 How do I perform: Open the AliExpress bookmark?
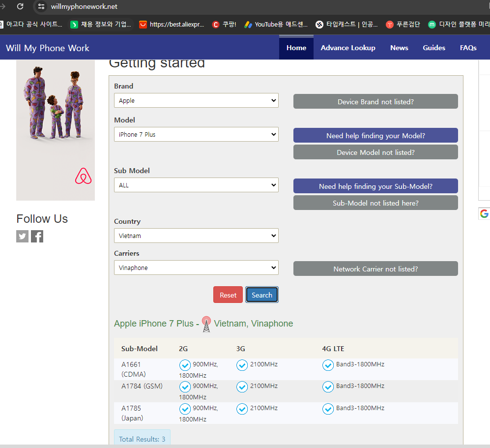pyautogui.click(x=172, y=25)
